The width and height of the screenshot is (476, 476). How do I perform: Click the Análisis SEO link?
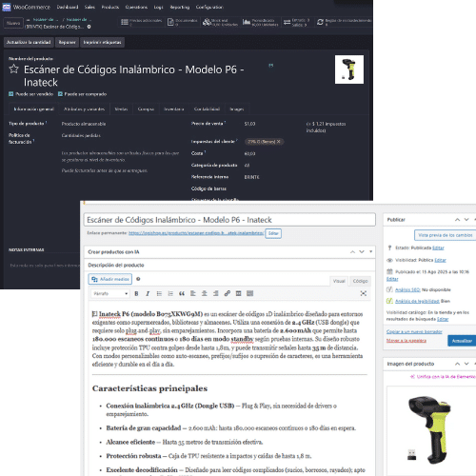tap(407, 289)
